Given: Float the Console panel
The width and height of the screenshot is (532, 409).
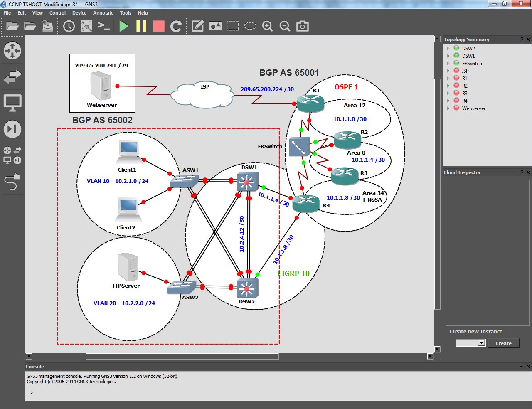Looking at the screenshot, I should pyautogui.click(x=522, y=367).
